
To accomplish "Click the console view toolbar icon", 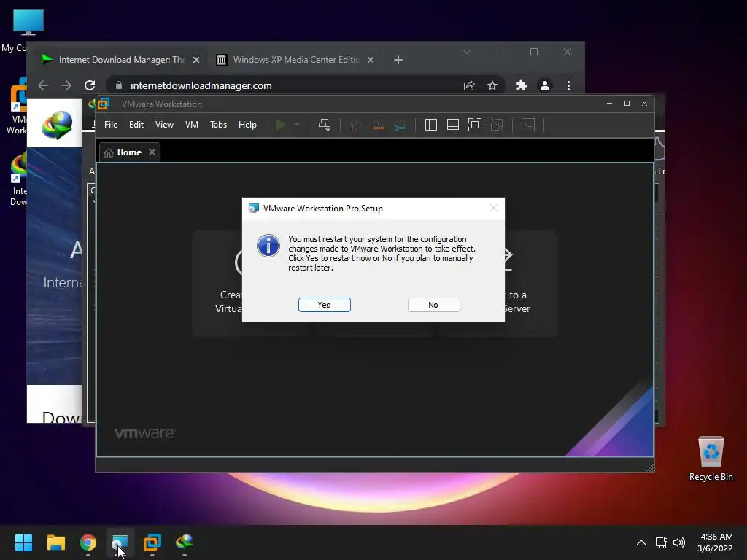I will pyautogui.click(x=528, y=125).
